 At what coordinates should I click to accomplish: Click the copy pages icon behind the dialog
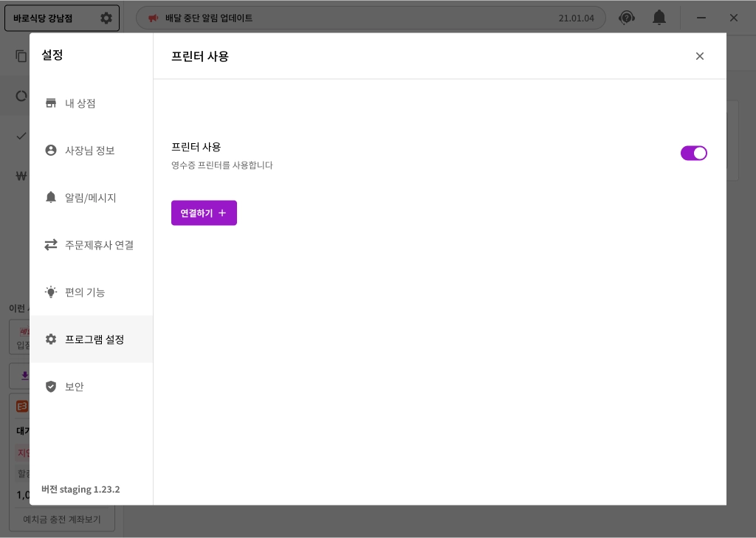click(21, 56)
